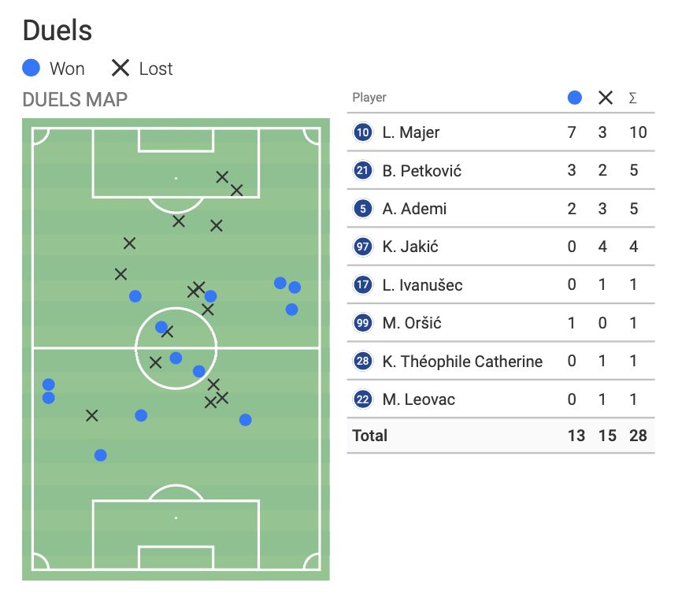Open K. Théophile Catherine player name

point(462,362)
